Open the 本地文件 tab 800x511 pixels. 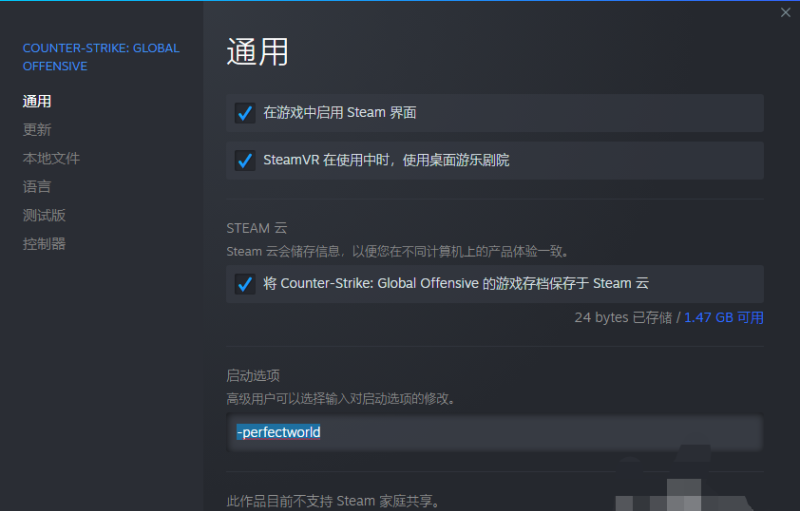(x=51, y=159)
